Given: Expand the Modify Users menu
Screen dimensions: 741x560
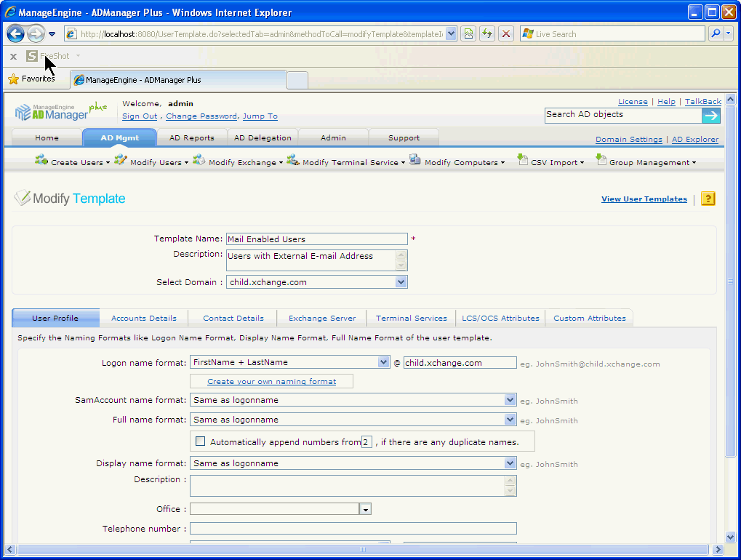Looking at the screenshot, I should point(186,163).
